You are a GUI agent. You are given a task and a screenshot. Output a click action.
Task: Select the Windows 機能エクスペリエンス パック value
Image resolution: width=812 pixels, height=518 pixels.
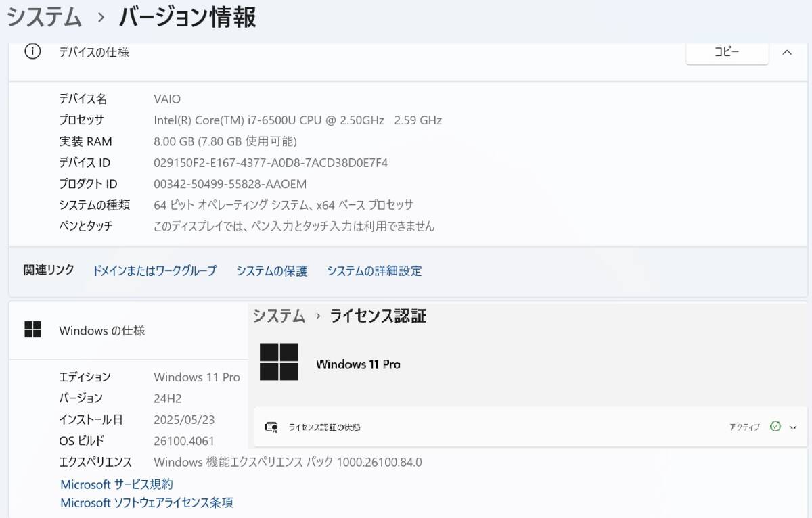pos(288,463)
